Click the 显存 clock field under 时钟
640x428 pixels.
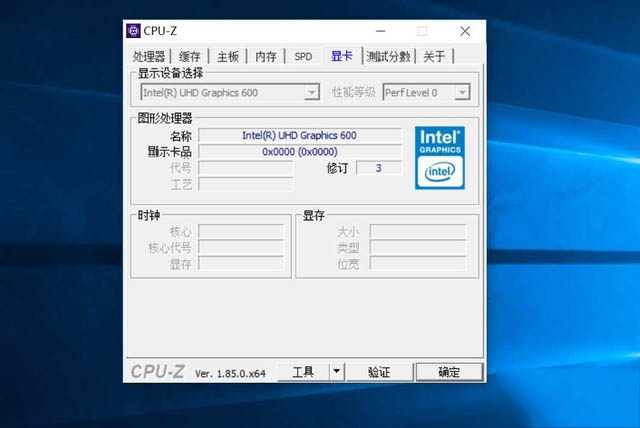241,264
